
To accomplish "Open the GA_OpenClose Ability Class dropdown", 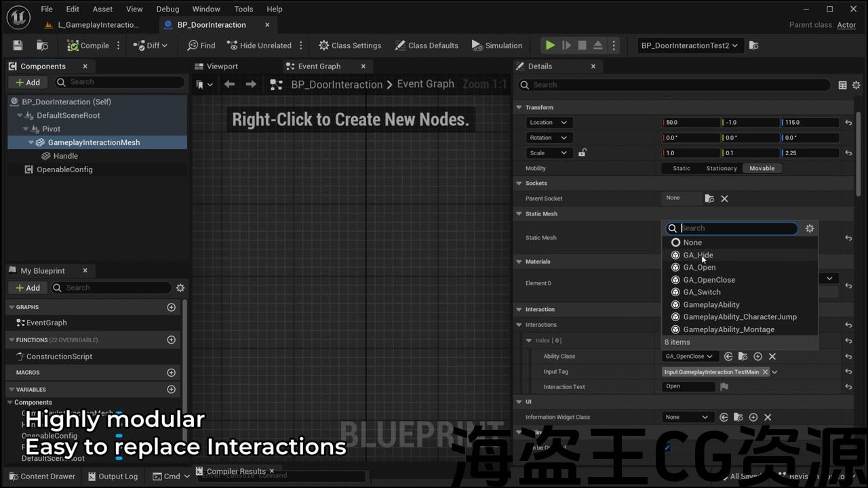I will [690, 357].
